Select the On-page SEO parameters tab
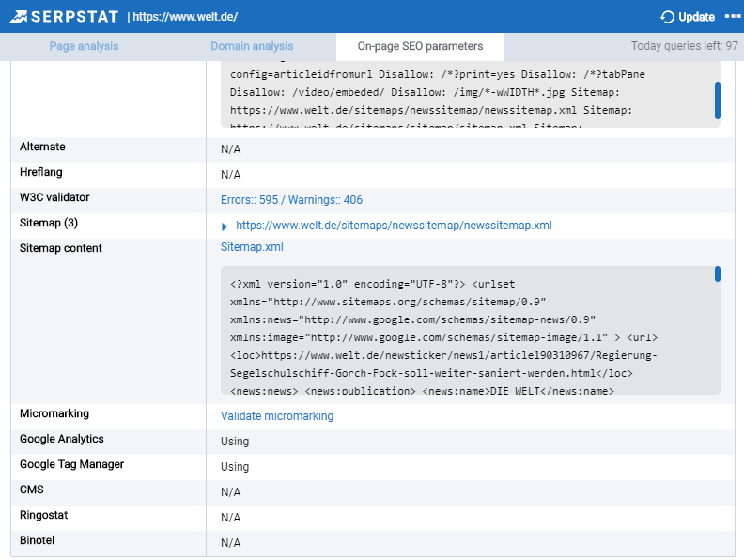This screenshot has height=560, width=744. (x=421, y=46)
